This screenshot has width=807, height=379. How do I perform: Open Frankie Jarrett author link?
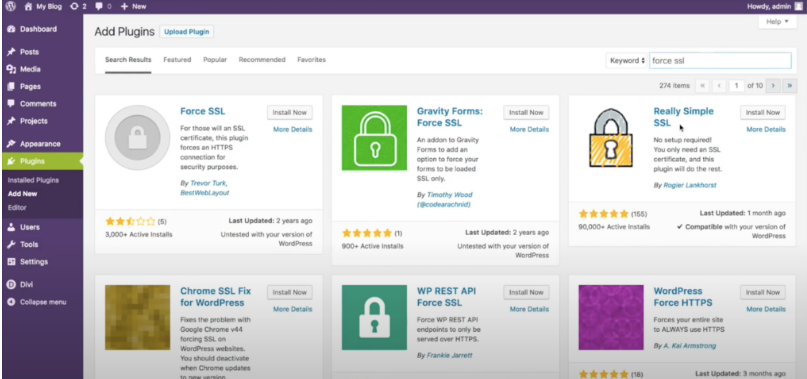[449, 355]
